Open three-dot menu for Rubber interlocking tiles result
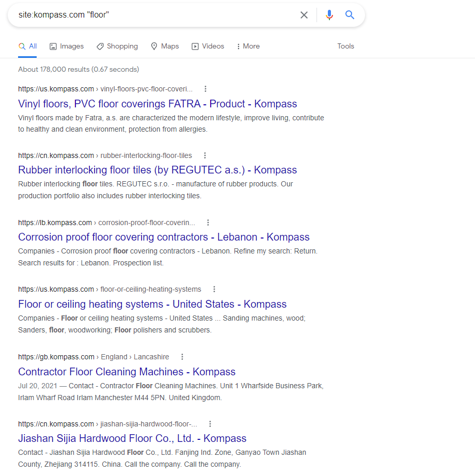The image size is (475, 476). tap(205, 155)
